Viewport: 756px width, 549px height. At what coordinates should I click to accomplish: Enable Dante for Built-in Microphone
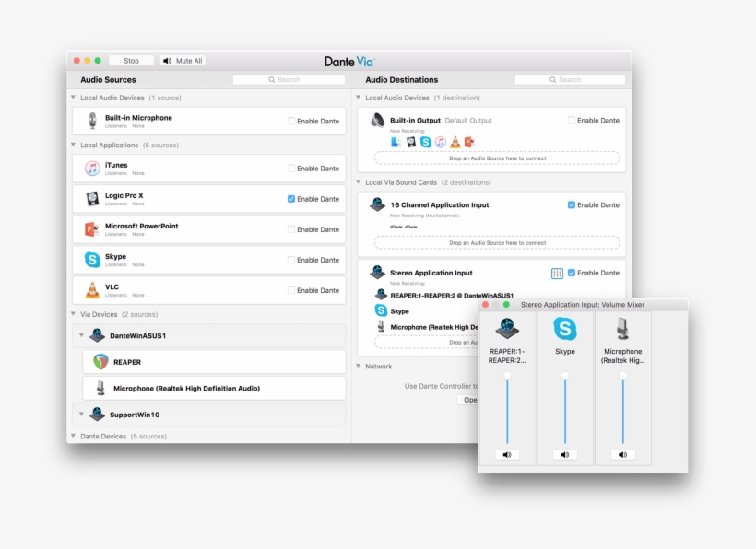click(x=291, y=121)
